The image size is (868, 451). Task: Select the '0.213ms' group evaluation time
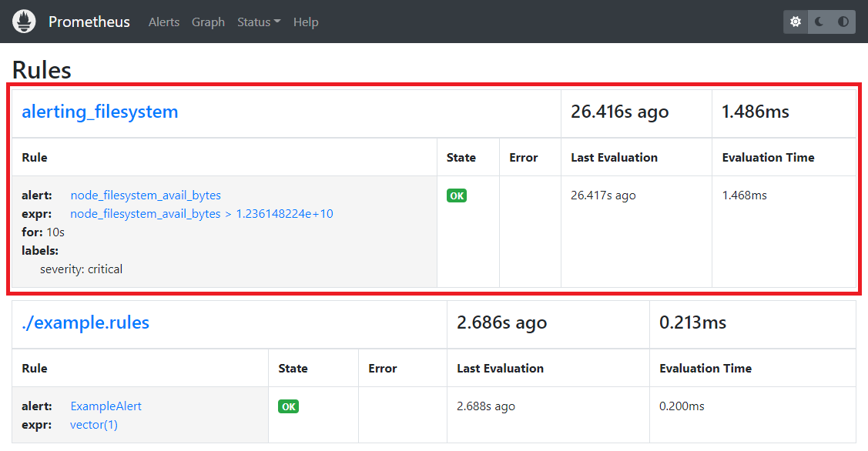[692, 322]
